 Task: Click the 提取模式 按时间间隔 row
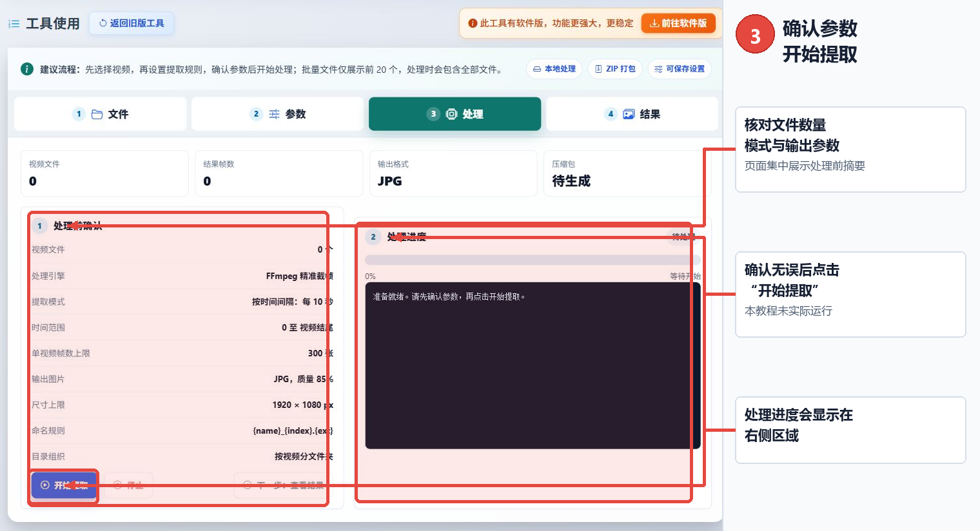182,302
